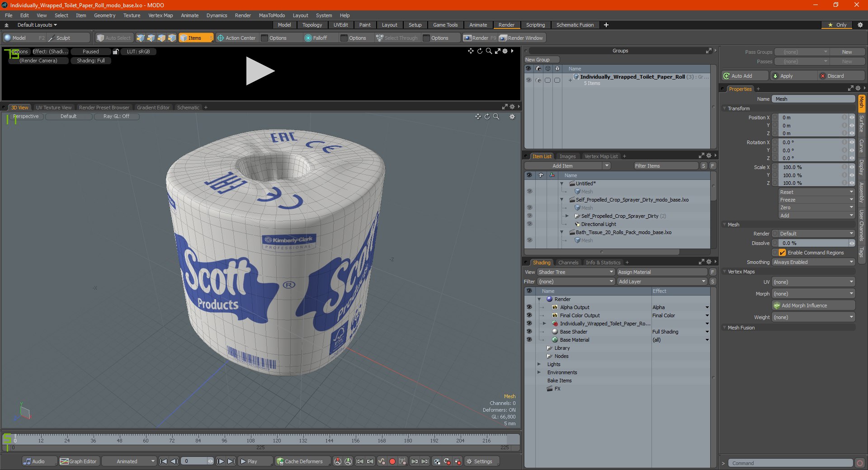Open layout preferences gear at top right
This screenshot has height=470, width=868.
[x=860, y=25]
